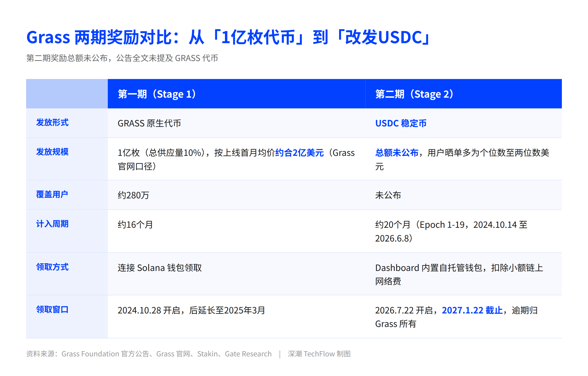Click the highlighted deadline "2027.1.22 截止"
Screen dimensions: 588x376
coord(472,310)
